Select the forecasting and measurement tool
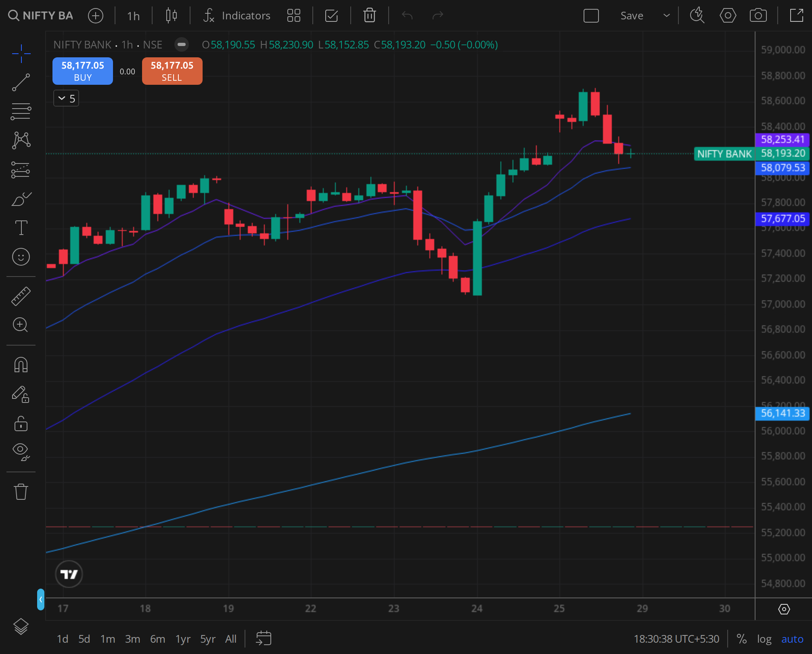Screen dimensions: 812x654 [x=21, y=170]
